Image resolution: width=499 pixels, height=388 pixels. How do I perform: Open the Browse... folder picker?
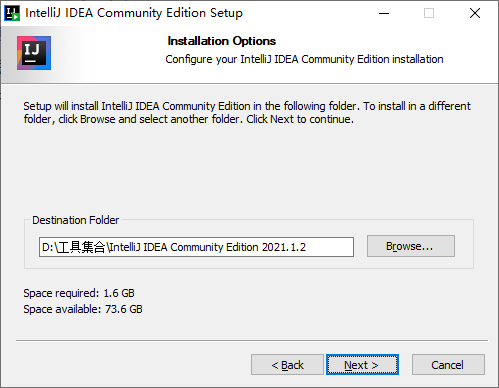pos(411,246)
